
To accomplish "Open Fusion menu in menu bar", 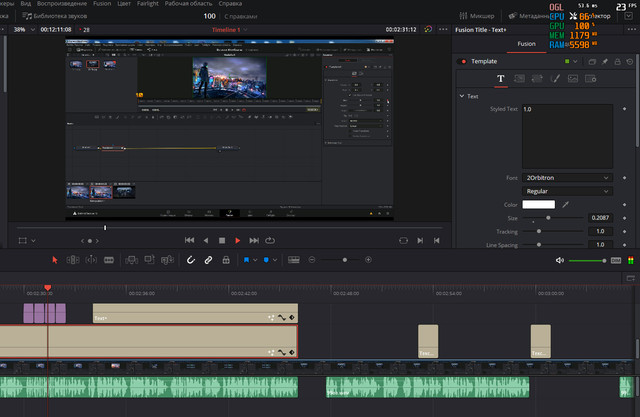I will coord(102,3).
